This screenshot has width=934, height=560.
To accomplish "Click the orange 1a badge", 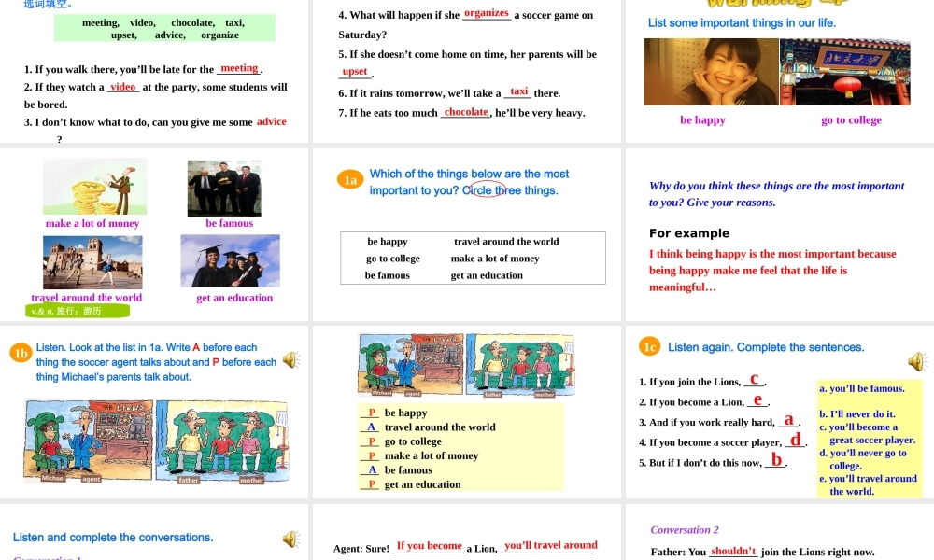I will pos(350,180).
